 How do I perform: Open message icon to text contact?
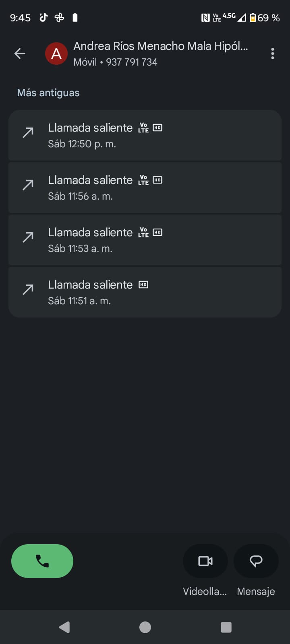click(x=256, y=561)
